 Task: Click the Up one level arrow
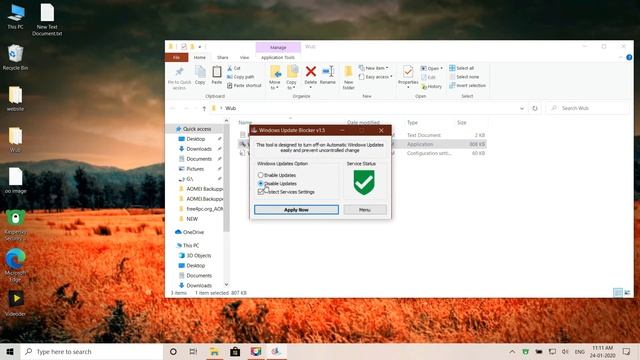(x=204, y=109)
